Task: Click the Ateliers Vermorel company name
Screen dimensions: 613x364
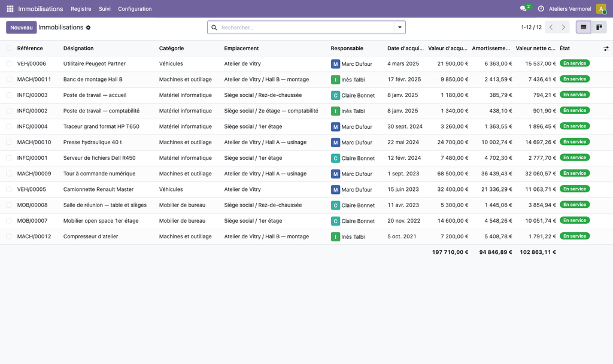Action: 570,8
